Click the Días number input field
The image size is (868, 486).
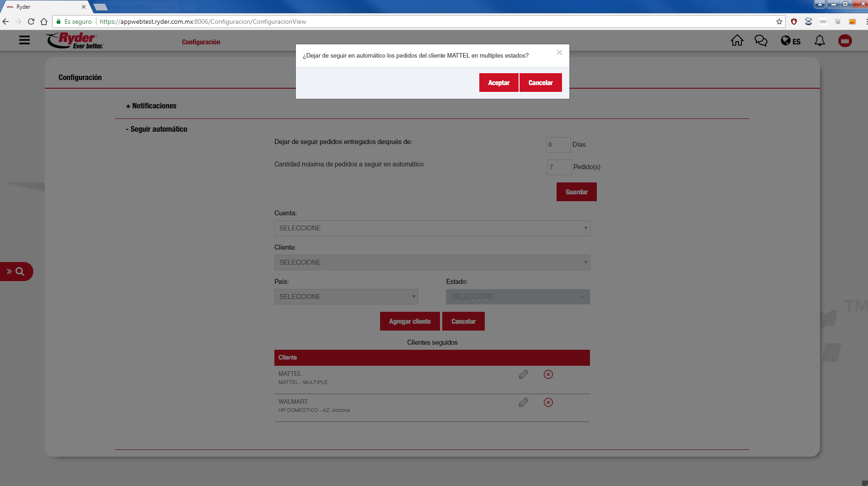pyautogui.click(x=558, y=144)
